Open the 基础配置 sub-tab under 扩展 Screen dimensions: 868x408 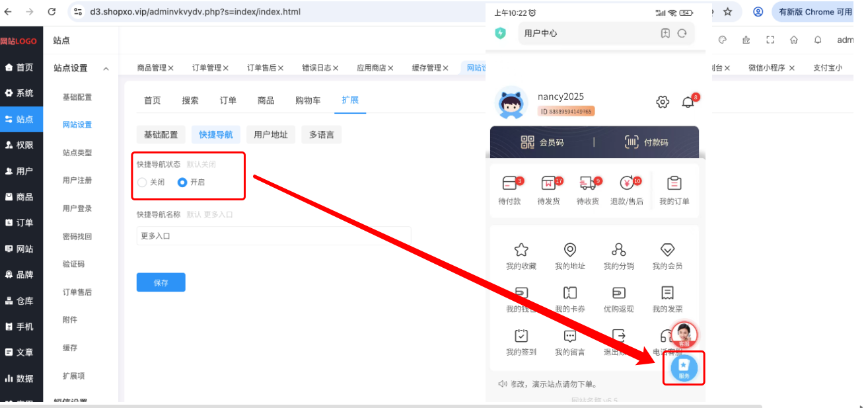click(x=161, y=135)
